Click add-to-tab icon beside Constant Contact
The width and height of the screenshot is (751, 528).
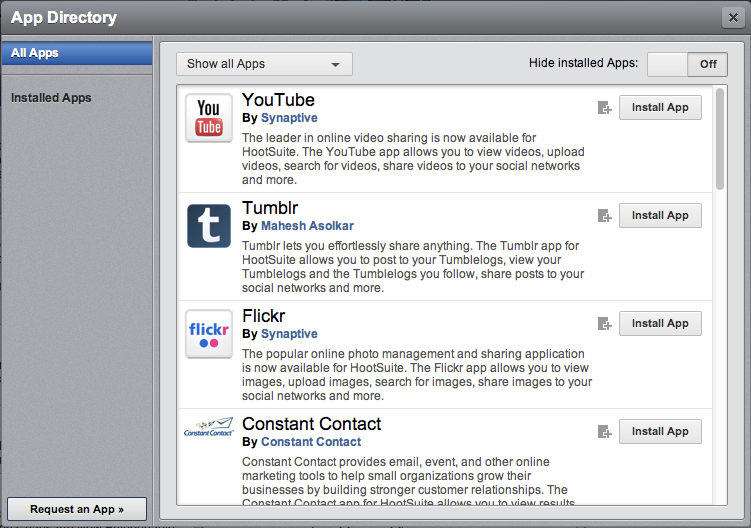604,432
